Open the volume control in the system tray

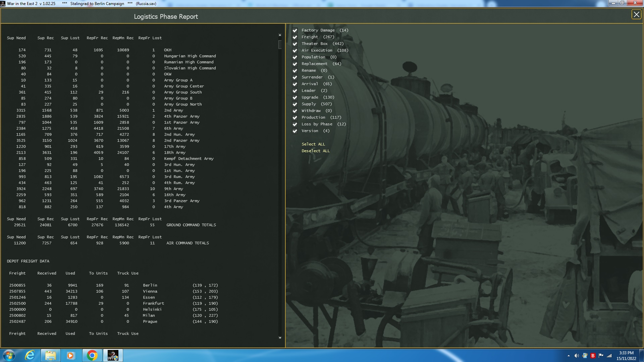[x=577, y=355]
